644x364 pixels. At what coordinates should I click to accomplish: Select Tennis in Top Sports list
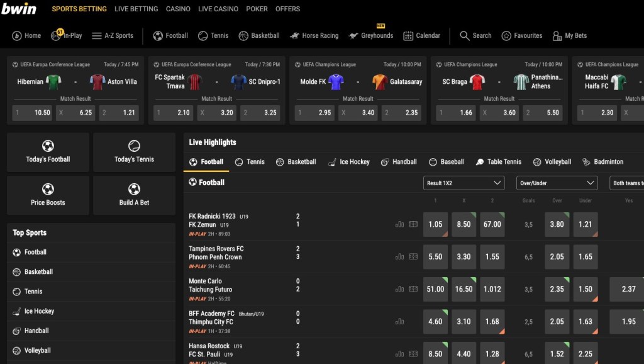coord(91,292)
